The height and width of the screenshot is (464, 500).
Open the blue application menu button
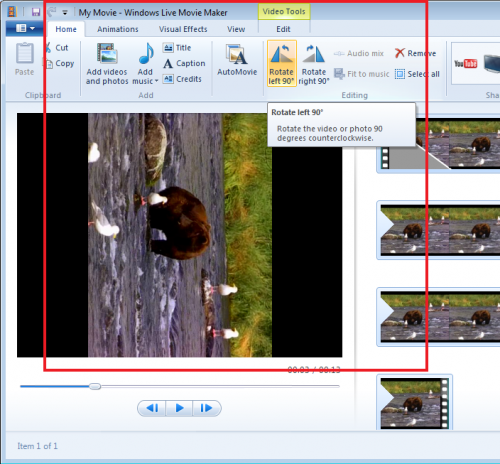click(25, 28)
